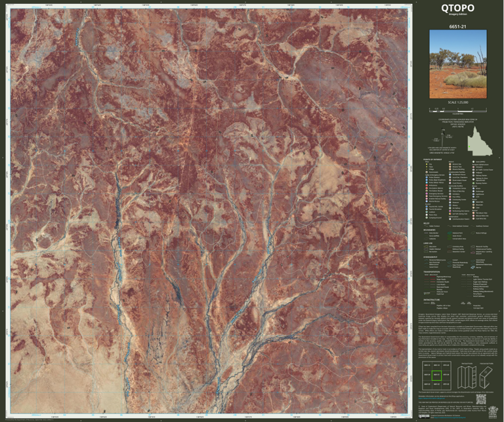The width and height of the screenshot is (504, 422).
Task: Click the TRANSPORTATION legend heading
Action: coord(432,272)
